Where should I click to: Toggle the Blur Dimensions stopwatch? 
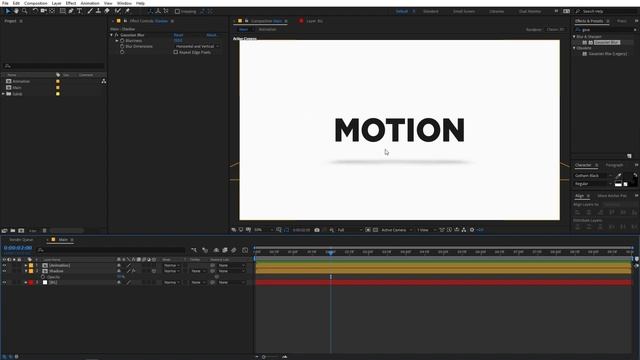tap(122, 47)
